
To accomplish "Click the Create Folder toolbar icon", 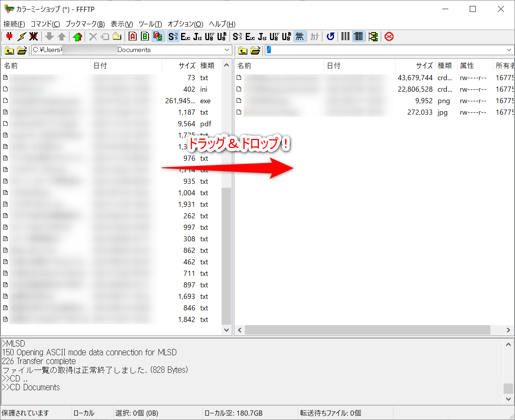I will tap(117, 37).
